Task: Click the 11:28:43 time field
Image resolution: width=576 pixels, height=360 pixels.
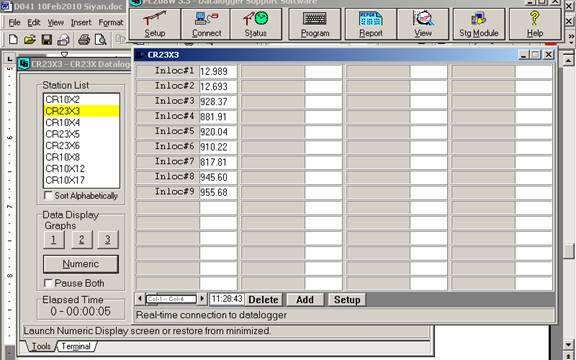Action: tap(227, 299)
